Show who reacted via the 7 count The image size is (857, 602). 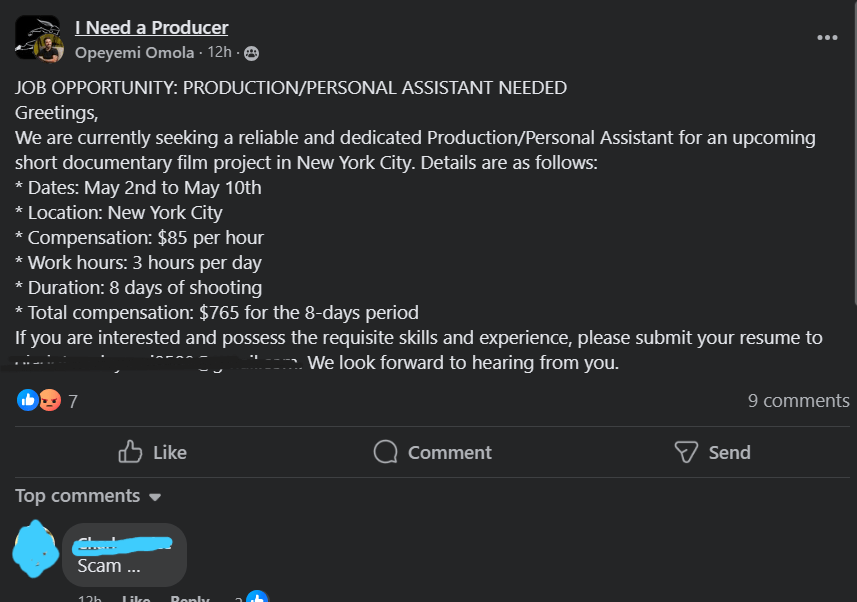73,402
